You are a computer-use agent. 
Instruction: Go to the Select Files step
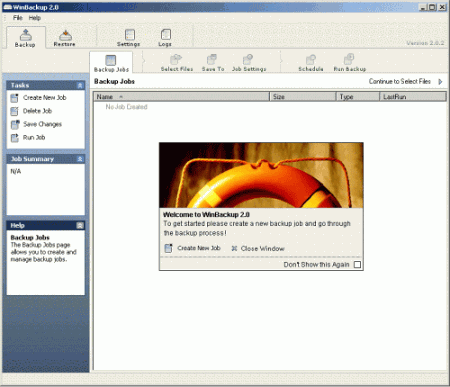177,63
